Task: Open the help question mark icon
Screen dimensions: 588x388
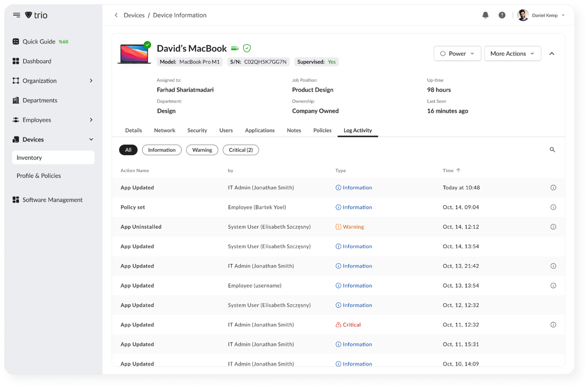Action: point(502,15)
